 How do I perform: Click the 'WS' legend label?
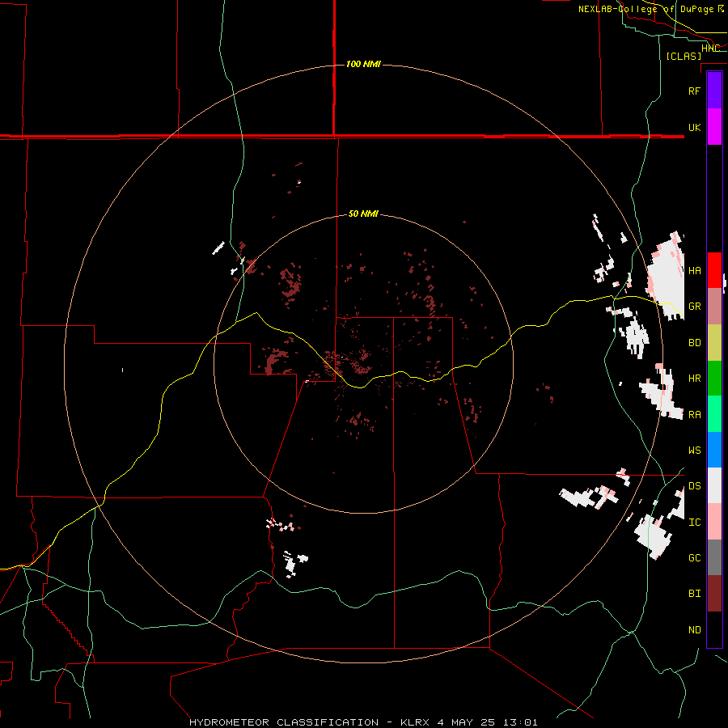[694, 451]
